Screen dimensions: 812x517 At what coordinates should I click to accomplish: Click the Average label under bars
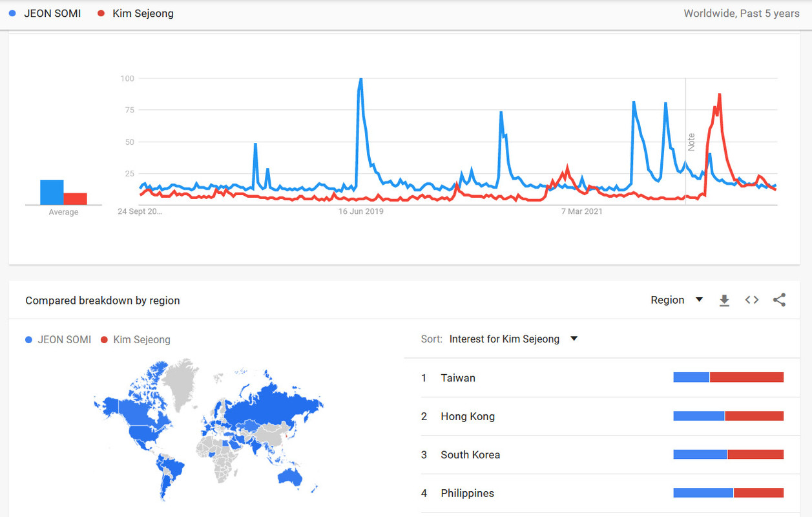coord(63,212)
